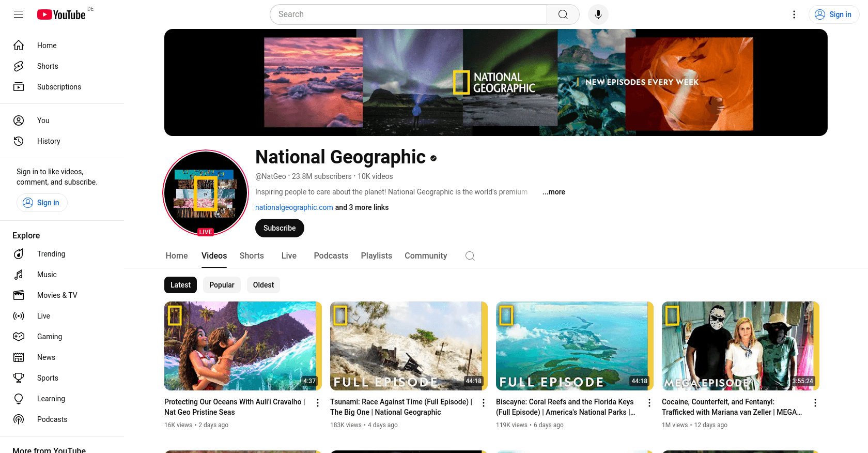The width and height of the screenshot is (868, 453).
Task: Open the nationalgeographic.com link
Action: 294,207
